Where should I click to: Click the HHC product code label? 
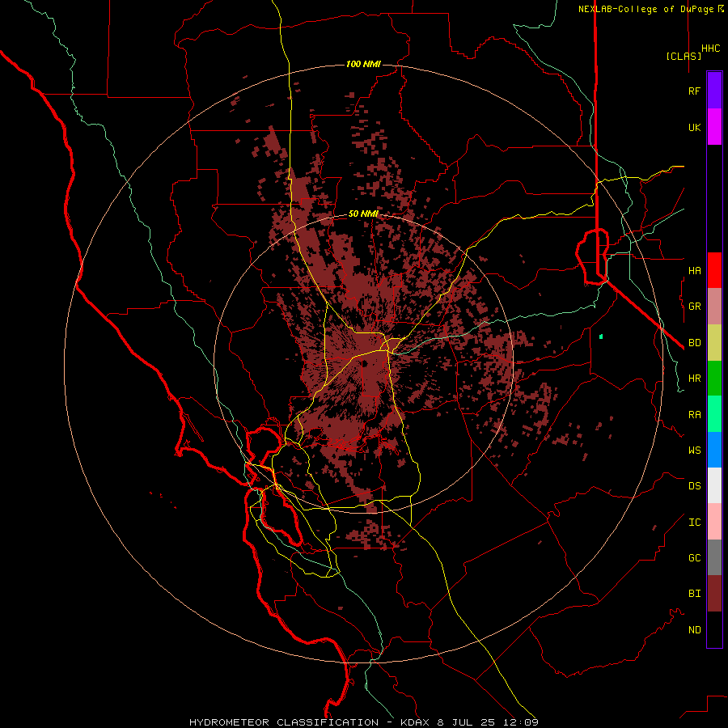pyautogui.click(x=711, y=49)
